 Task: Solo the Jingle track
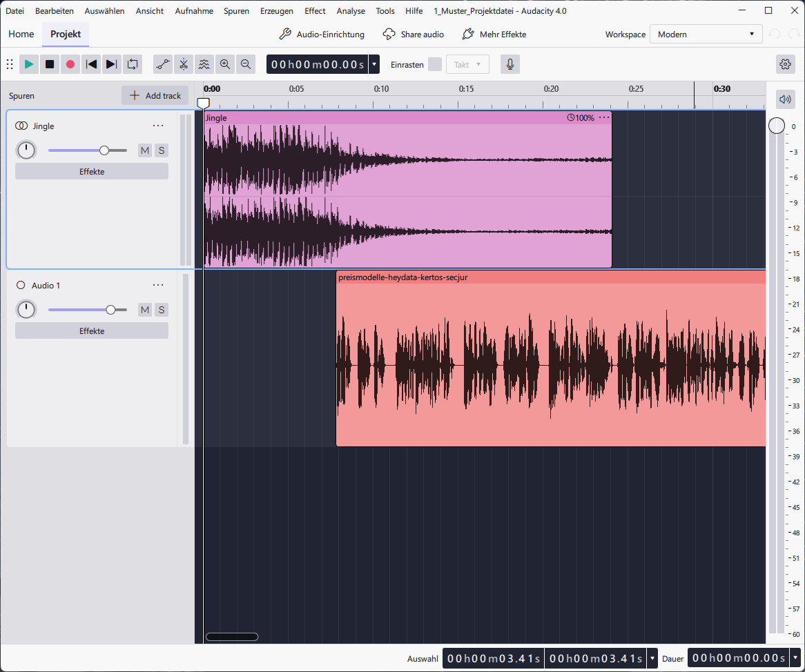pos(162,150)
